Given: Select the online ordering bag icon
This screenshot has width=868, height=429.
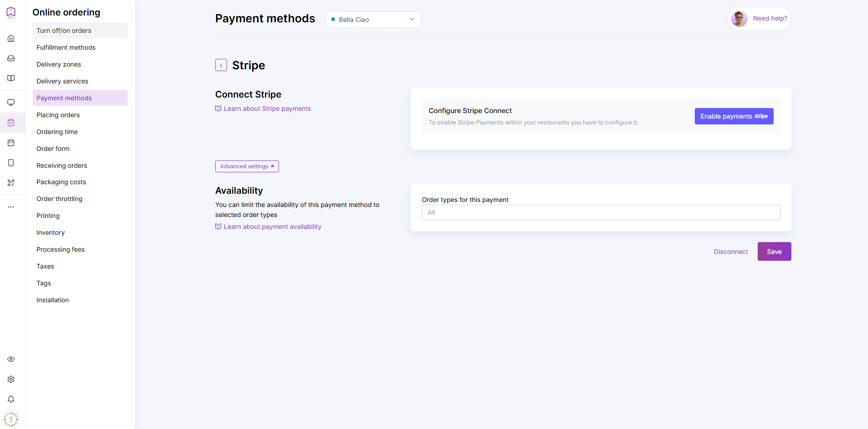Looking at the screenshot, I should pos(11,123).
